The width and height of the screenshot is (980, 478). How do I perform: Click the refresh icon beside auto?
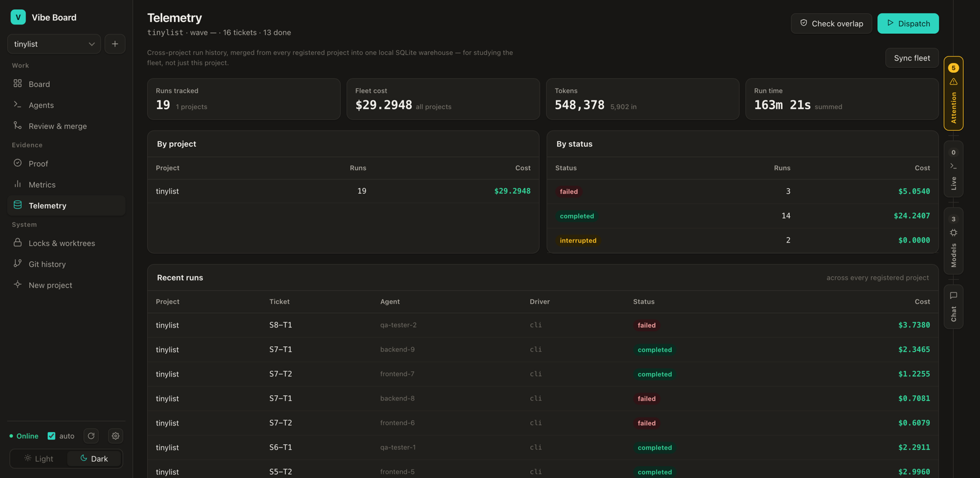point(91,436)
